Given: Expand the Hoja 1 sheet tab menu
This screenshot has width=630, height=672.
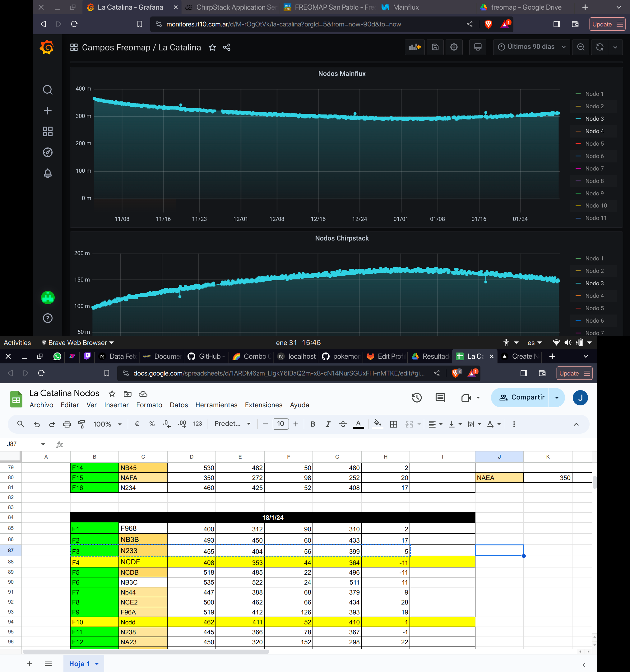Looking at the screenshot, I should click(x=97, y=664).
